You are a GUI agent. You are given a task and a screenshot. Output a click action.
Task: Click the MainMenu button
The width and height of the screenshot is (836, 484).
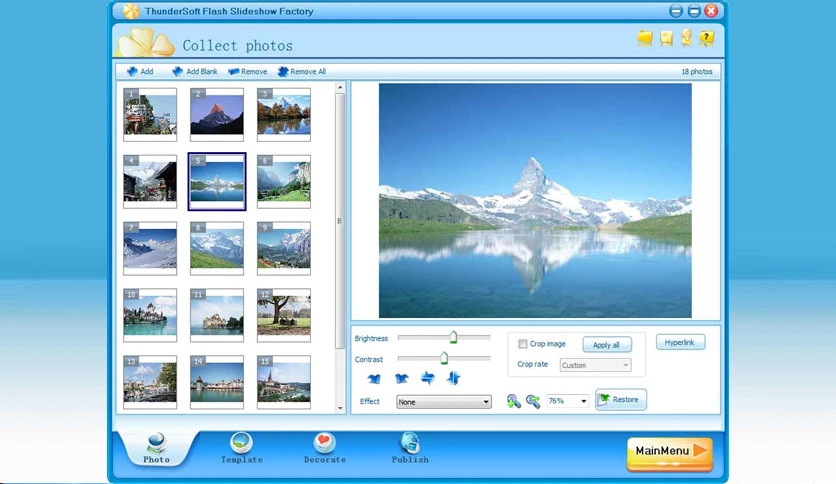[x=670, y=453]
